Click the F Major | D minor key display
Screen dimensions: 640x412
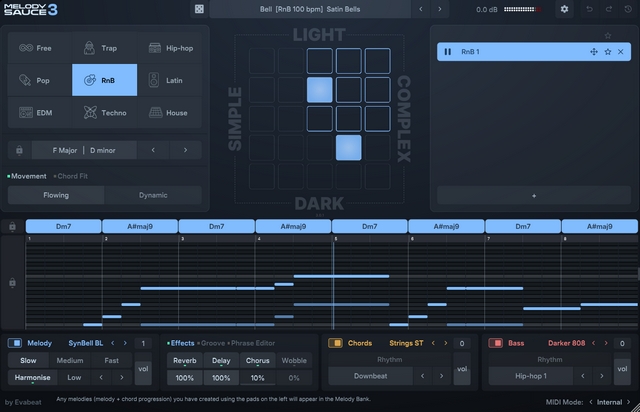point(84,150)
